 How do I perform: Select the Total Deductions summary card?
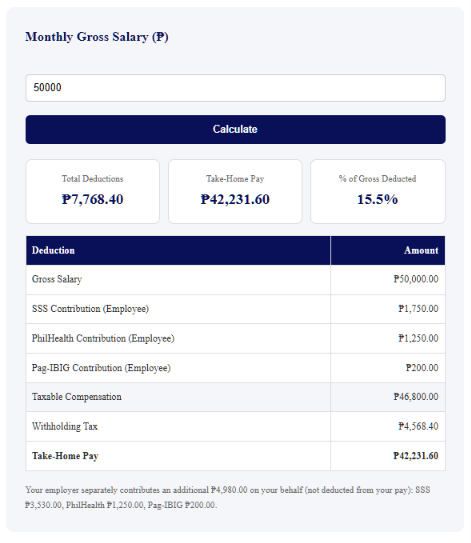(93, 192)
